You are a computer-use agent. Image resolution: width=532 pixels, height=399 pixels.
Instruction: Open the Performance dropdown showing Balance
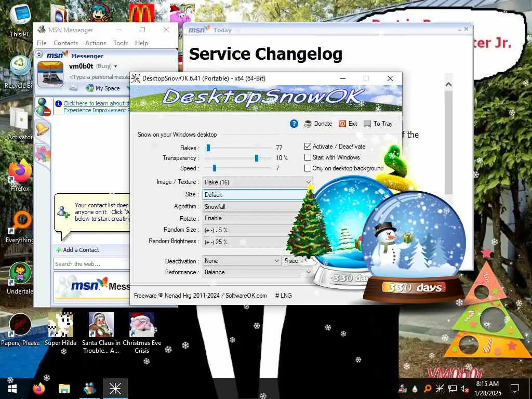pyautogui.click(x=258, y=272)
